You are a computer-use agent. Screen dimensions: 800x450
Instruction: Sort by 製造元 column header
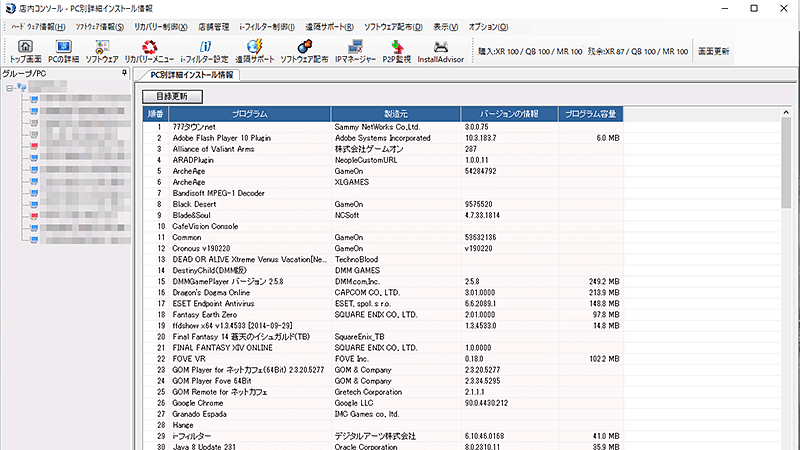pyautogui.click(x=396, y=114)
